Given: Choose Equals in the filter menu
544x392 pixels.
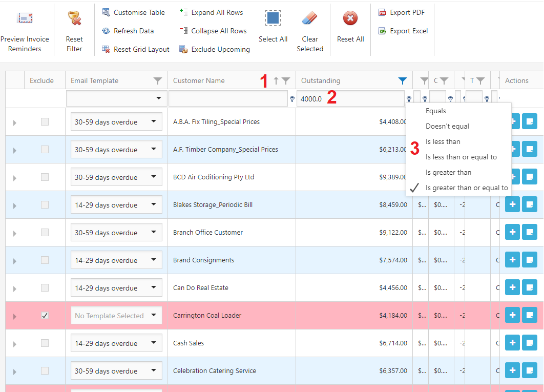Looking at the screenshot, I should (458, 111).
